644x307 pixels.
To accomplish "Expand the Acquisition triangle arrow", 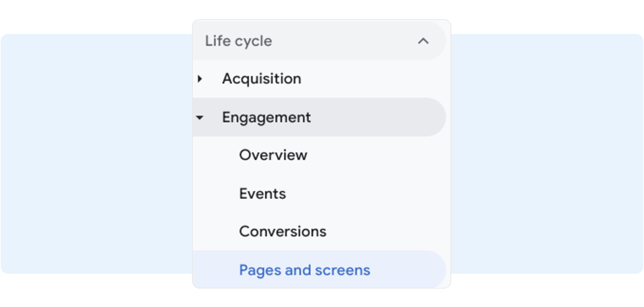I will 200,79.
